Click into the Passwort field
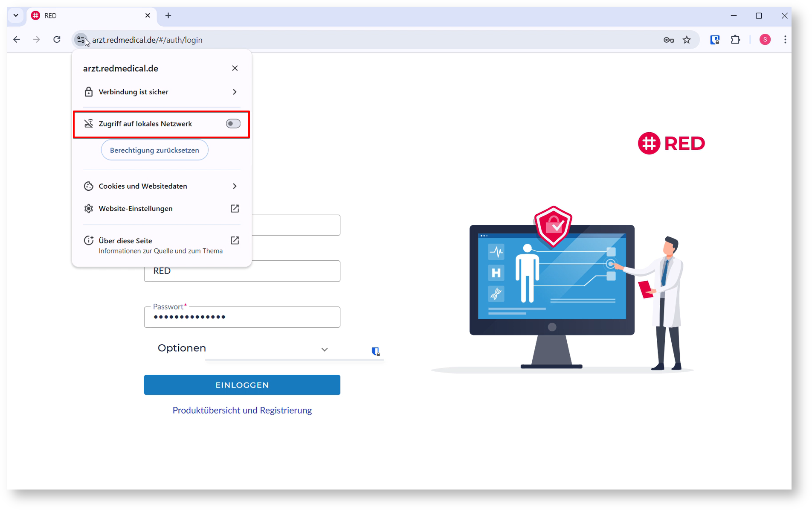812x510 pixels. click(242, 317)
